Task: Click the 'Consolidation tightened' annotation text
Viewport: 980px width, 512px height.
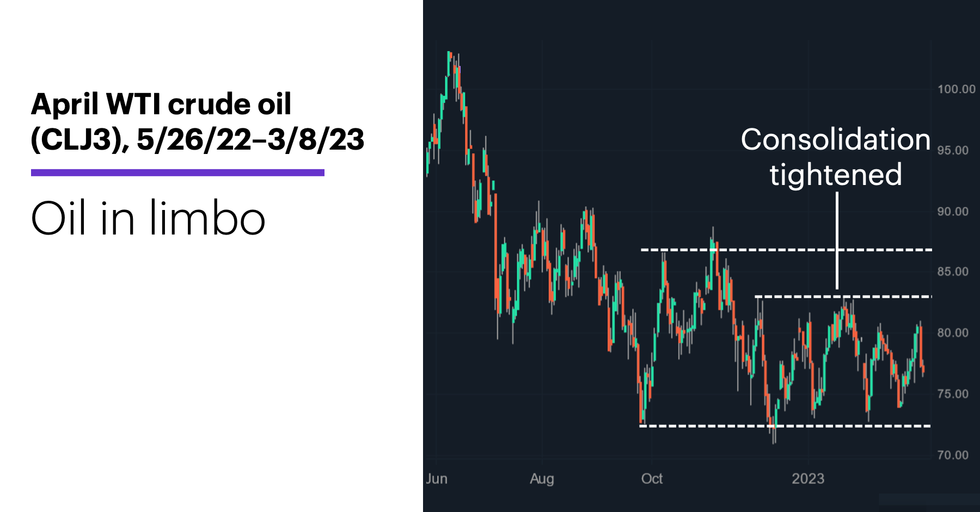Action: pyautogui.click(x=836, y=157)
